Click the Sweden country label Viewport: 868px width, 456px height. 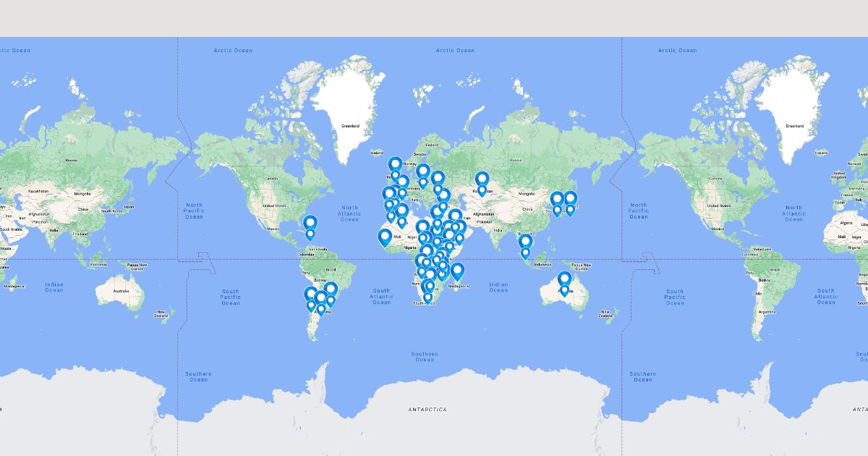click(x=420, y=154)
